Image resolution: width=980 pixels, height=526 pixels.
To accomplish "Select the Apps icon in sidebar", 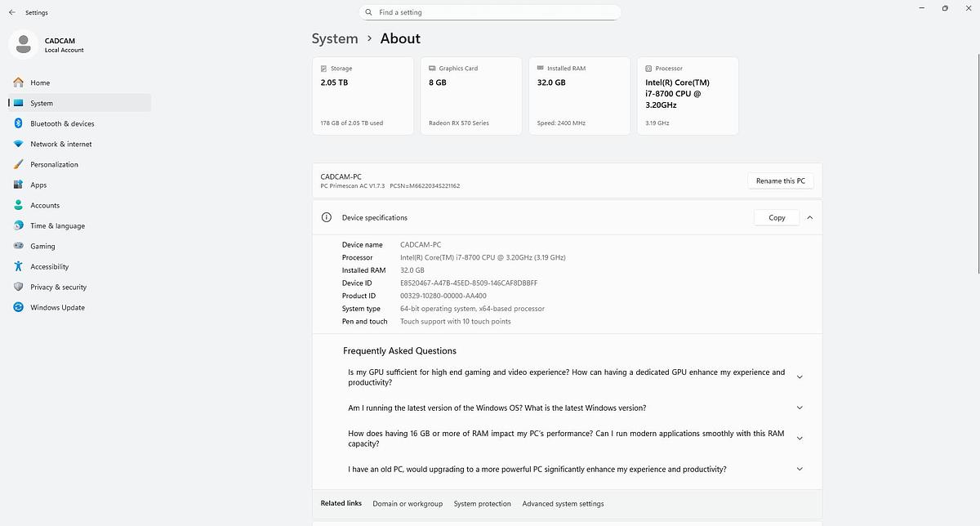I will click(x=18, y=185).
